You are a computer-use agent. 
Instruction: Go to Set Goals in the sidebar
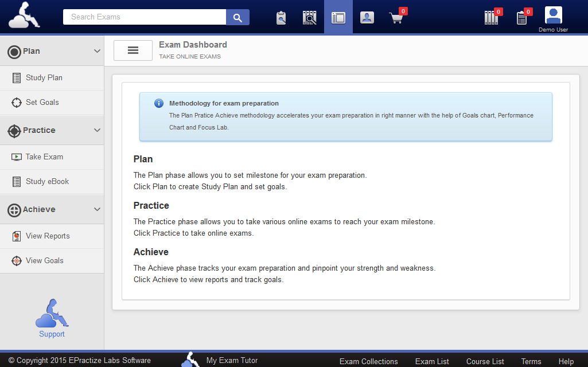pos(42,103)
